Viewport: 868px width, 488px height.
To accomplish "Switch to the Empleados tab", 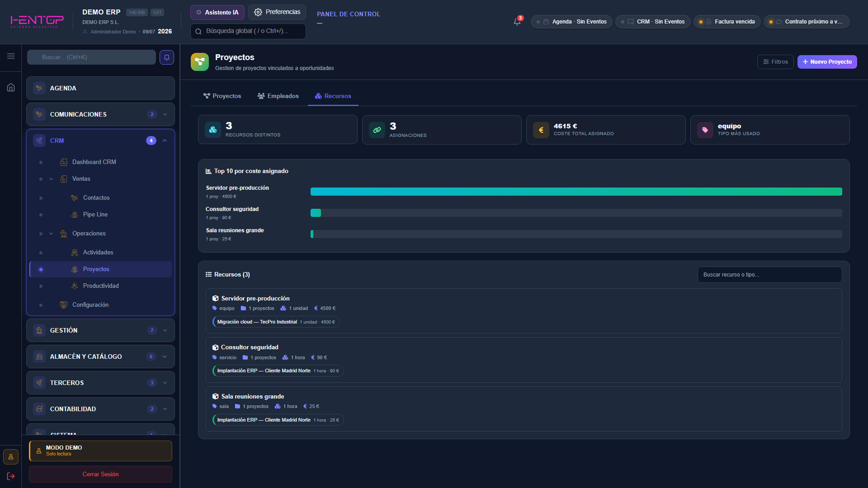I will point(278,96).
